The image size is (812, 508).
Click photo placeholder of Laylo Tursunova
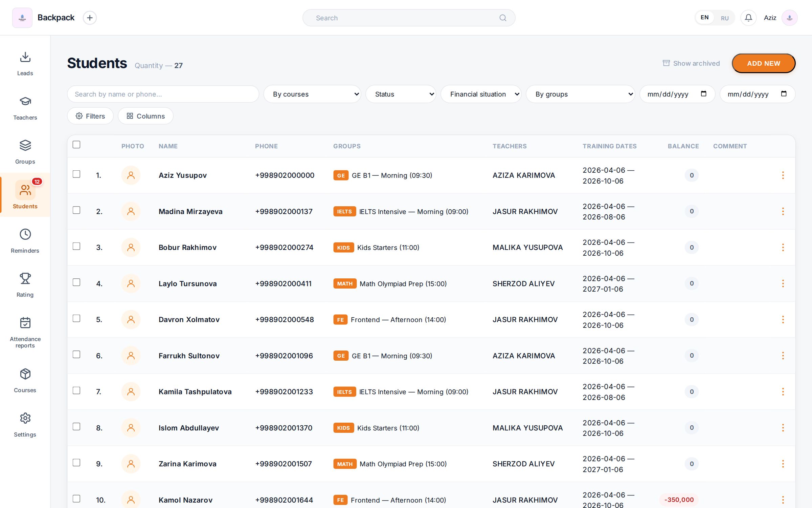coord(131,283)
